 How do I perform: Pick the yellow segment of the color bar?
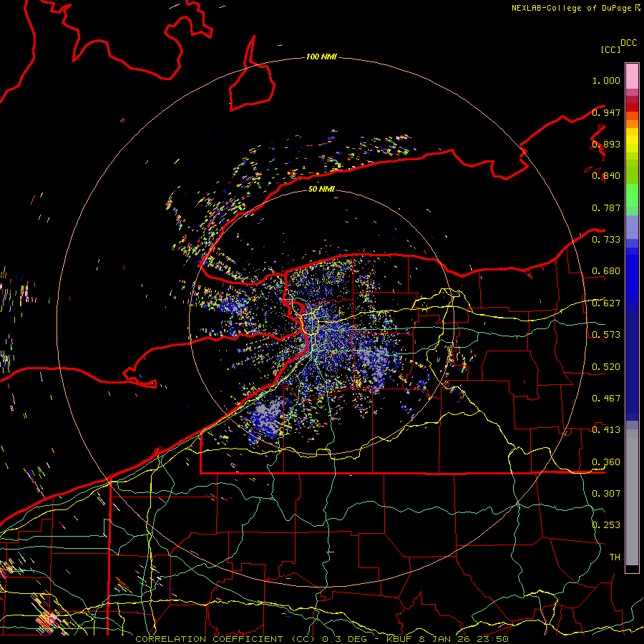[x=632, y=140]
